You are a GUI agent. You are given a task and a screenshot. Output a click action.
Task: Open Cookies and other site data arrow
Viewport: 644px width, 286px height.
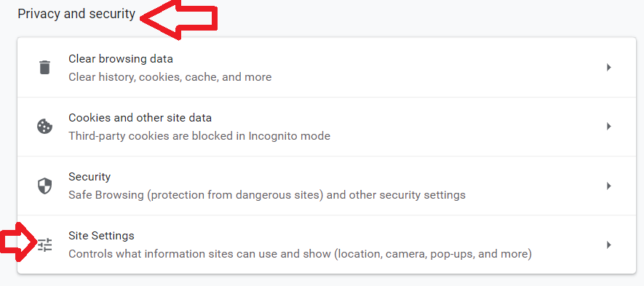(x=609, y=127)
